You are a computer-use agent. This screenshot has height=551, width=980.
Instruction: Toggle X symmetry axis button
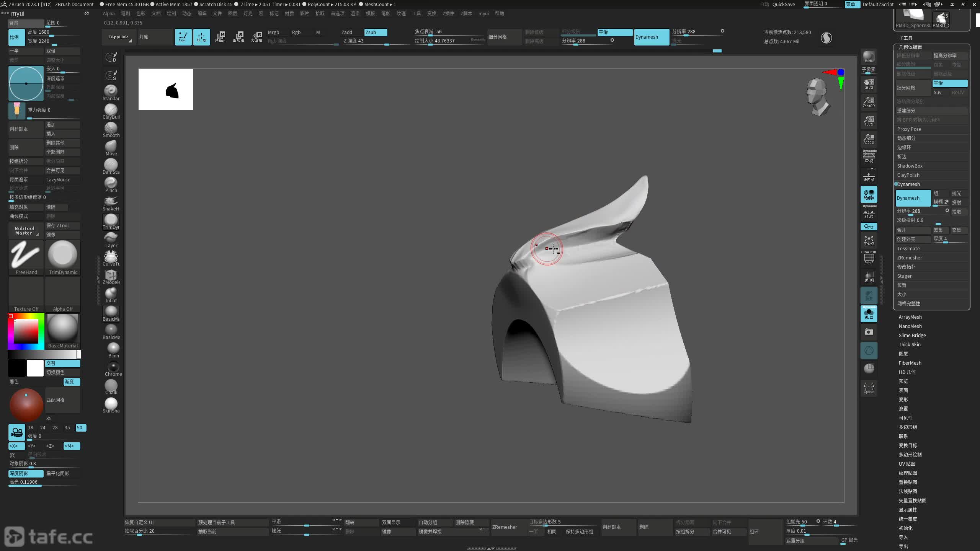pos(16,446)
